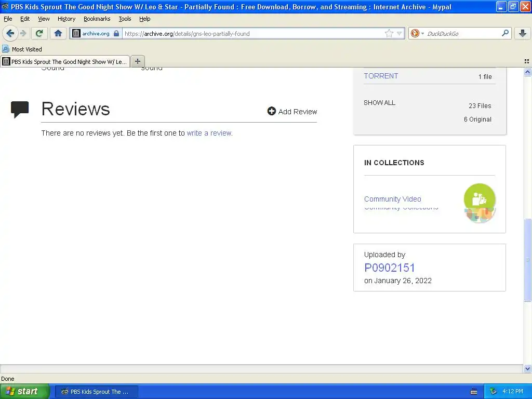Image resolution: width=532 pixels, height=399 pixels.
Task: Click the system tray keyboard icon
Action: pos(474,392)
